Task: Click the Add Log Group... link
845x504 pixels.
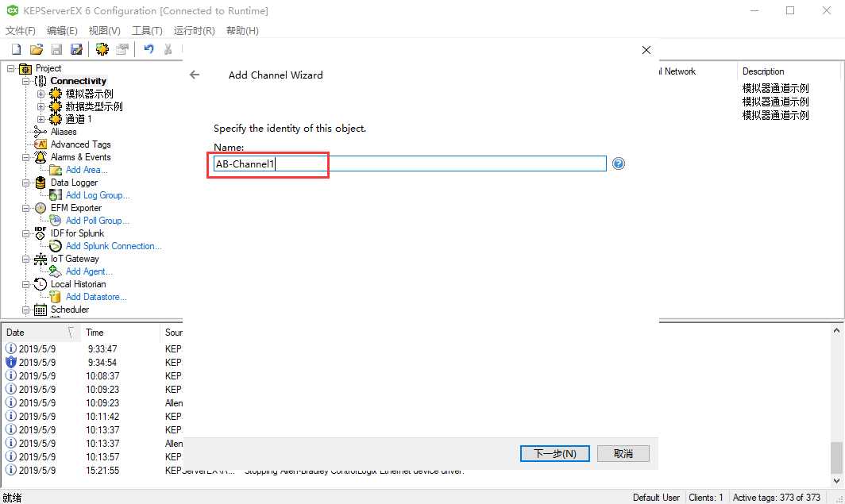Action: [x=98, y=195]
